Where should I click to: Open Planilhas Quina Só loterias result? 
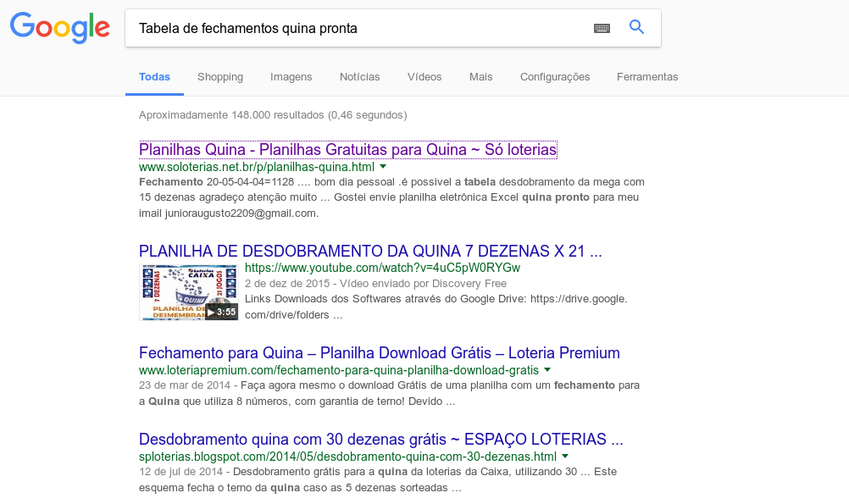pos(347,149)
